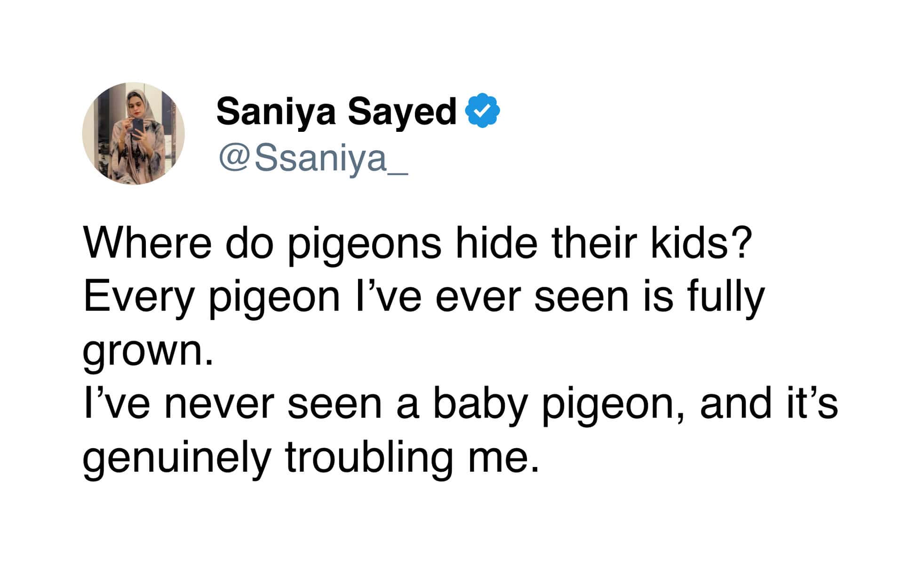Click the word "Where" in the tweet

click(147, 243)
